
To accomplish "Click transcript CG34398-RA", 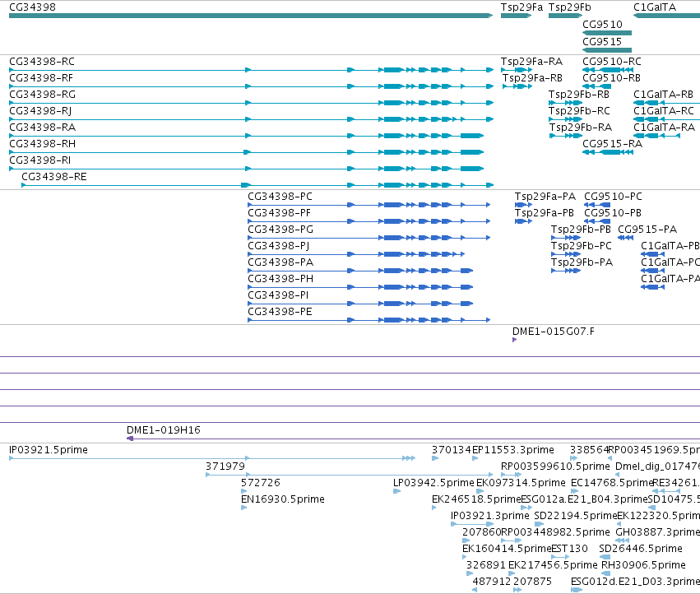I will click(247, 136).
